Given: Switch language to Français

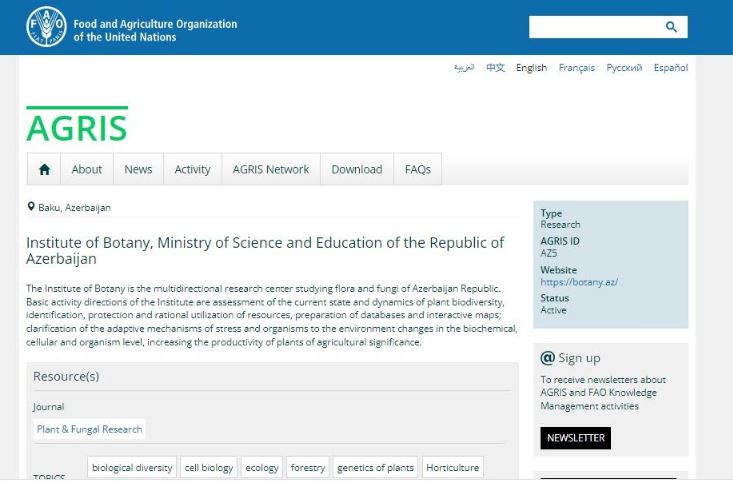Looking at the screenshot, I should click(x=576, y=68).
